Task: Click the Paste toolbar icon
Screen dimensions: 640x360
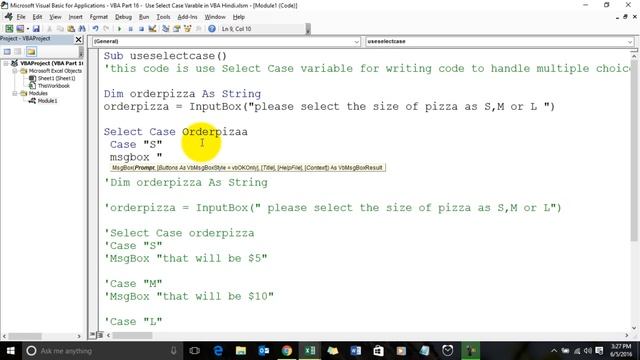Action: pyautogui.click(x=71, y=29)
